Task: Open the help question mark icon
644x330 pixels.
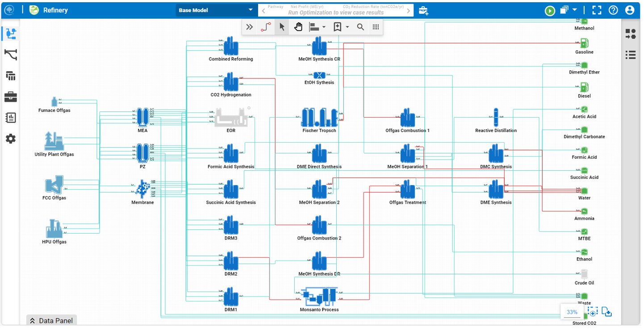Action: point(613,10)
